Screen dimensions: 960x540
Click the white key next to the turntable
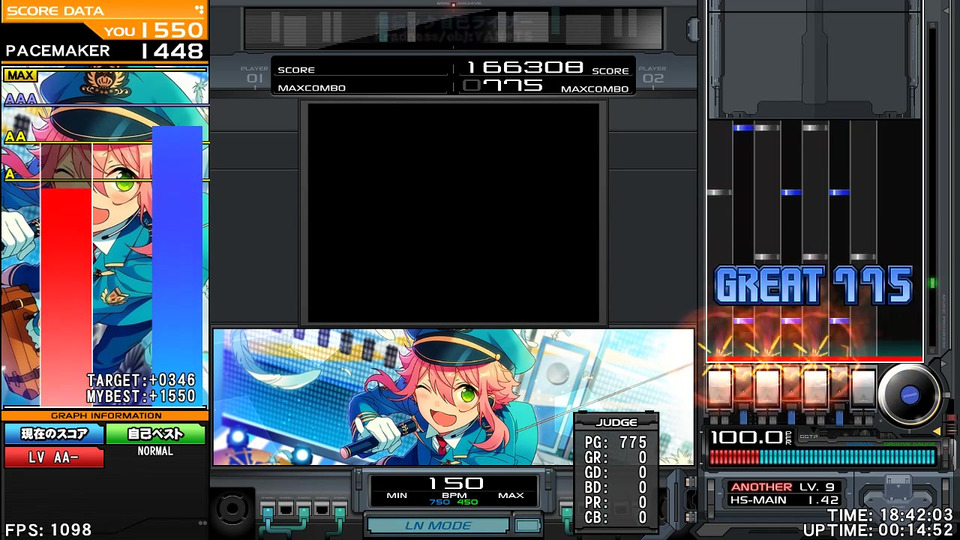[863, 388]
